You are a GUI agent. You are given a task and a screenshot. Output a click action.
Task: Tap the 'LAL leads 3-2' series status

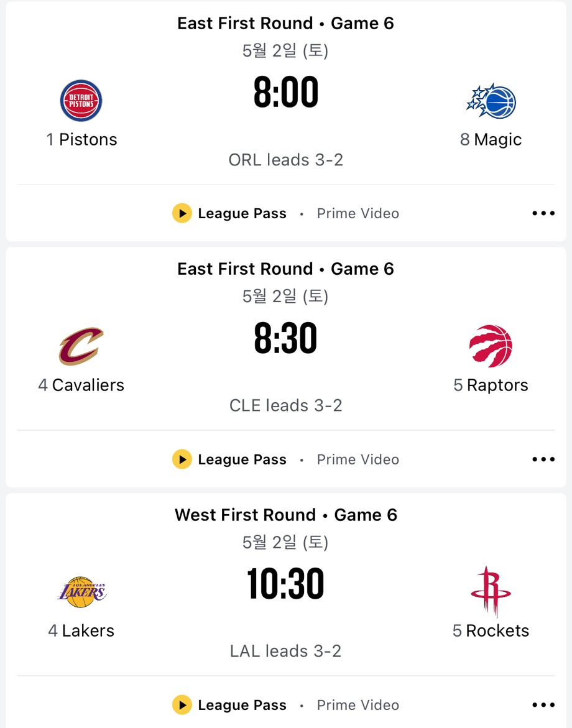tap(286, 651)
